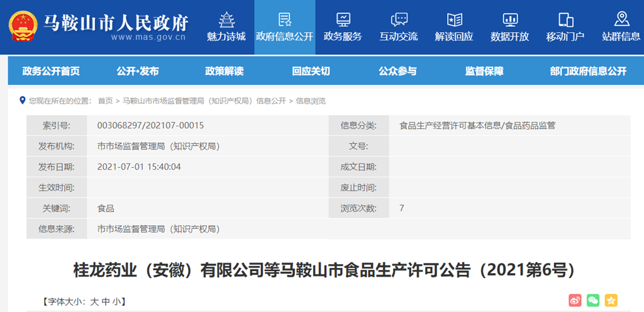Screen dimensions: 644x312
Task: Click the national emblem logo
Action: [x=23, y=26]
